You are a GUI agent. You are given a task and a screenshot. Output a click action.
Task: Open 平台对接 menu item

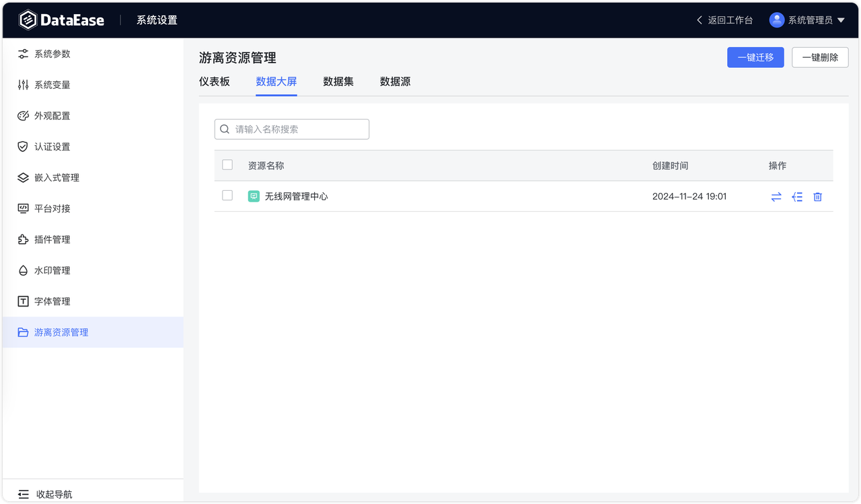point(93,208)
